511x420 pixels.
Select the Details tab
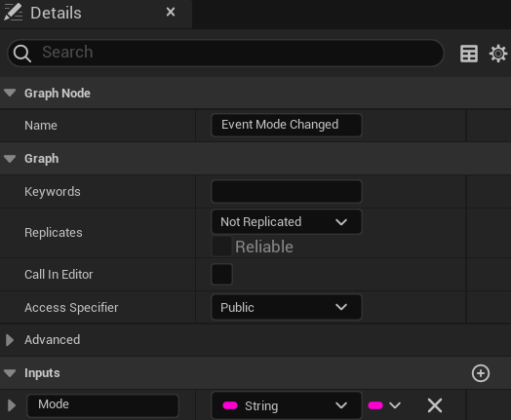point(56,13)
